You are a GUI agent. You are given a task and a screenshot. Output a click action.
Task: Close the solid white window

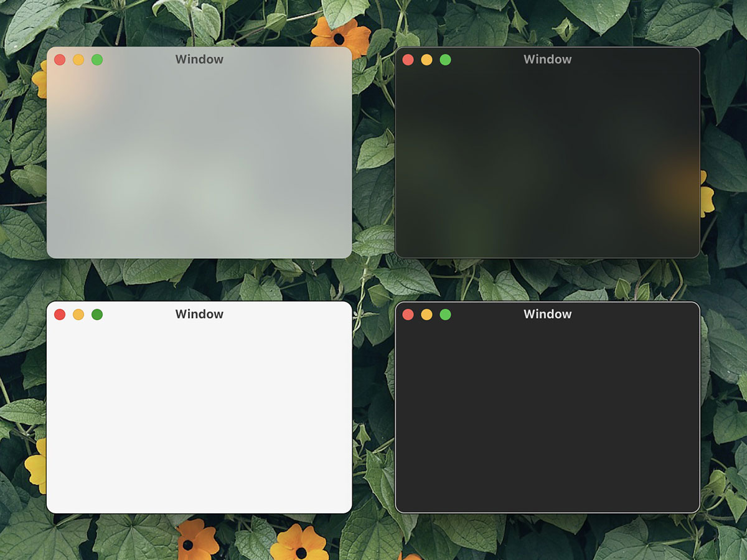pos(60,314)
